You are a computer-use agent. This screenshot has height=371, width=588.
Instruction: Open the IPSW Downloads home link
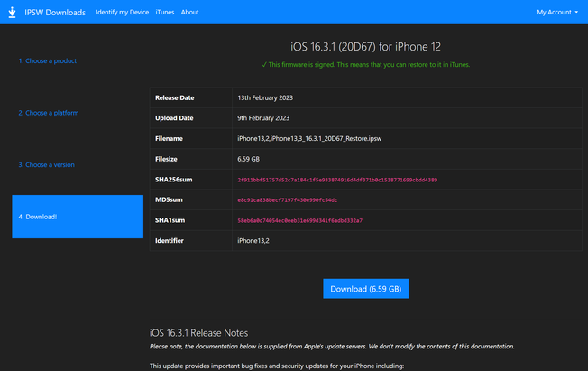click(x=56, y=12)
